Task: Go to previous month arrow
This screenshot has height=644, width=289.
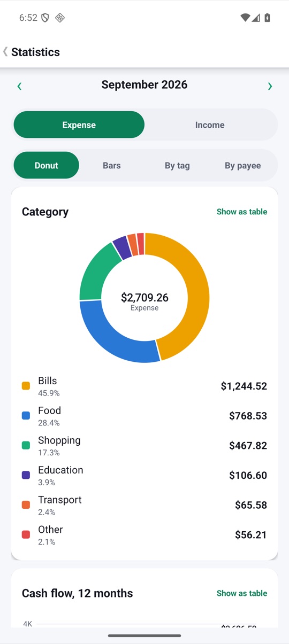Action: [19, 86]
